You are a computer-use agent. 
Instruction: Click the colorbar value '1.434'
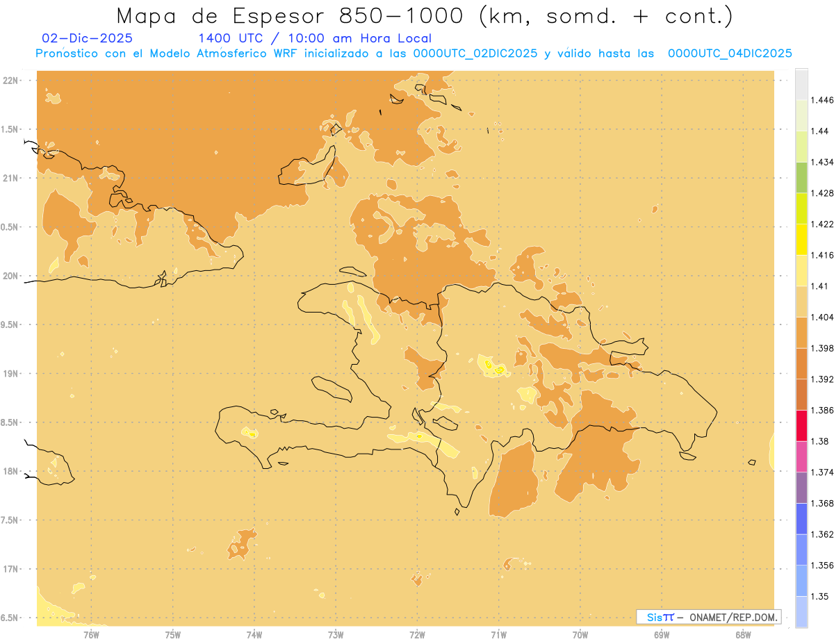pyautogui.click(x=824, y=162)
